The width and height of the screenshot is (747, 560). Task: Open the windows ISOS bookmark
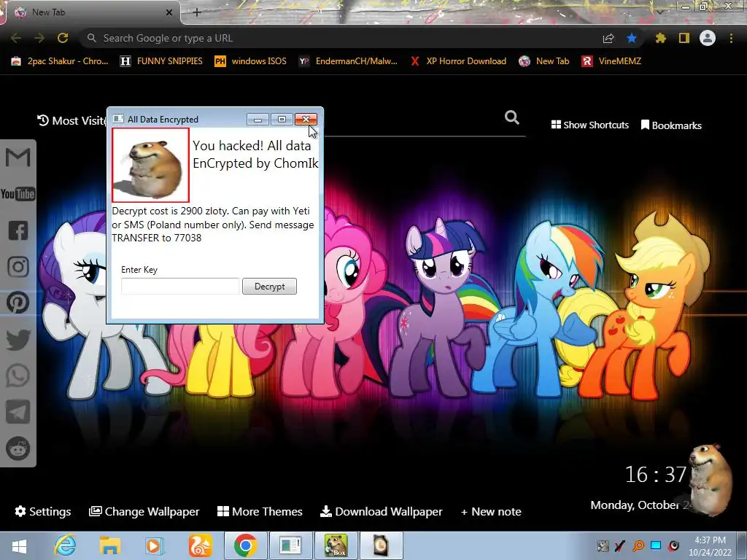251,61
